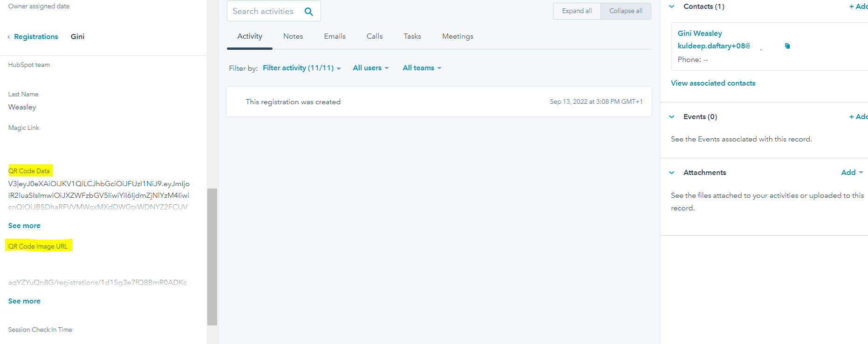Click the kuldeep.daftary+08@ email link
The image size is (868, 344).
[x=714, y=46]
